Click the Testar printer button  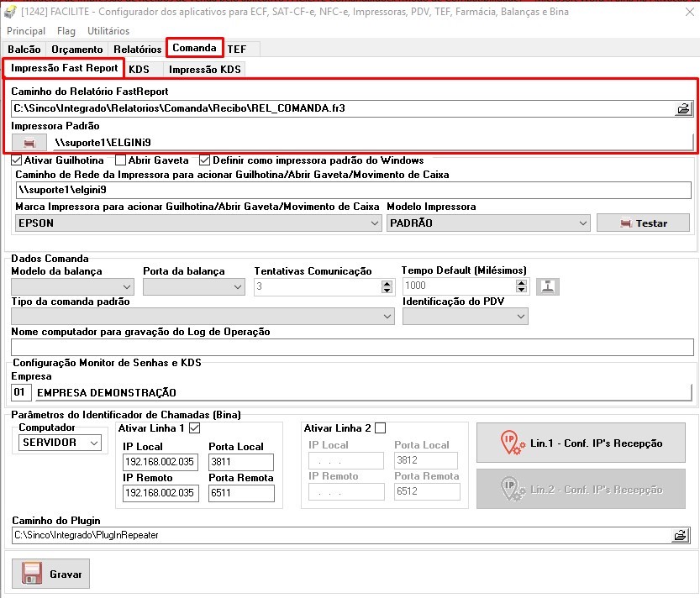coord(644,223)
